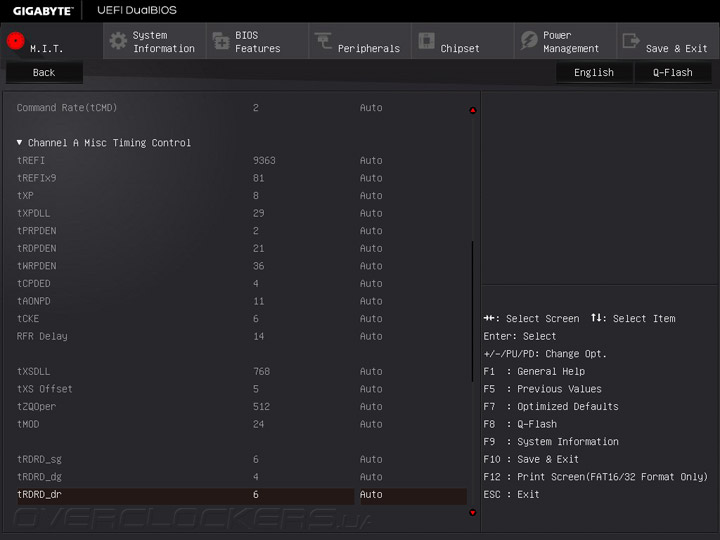Click the red scroll-up arrow

pyautogui.click(x=473, y=110)
